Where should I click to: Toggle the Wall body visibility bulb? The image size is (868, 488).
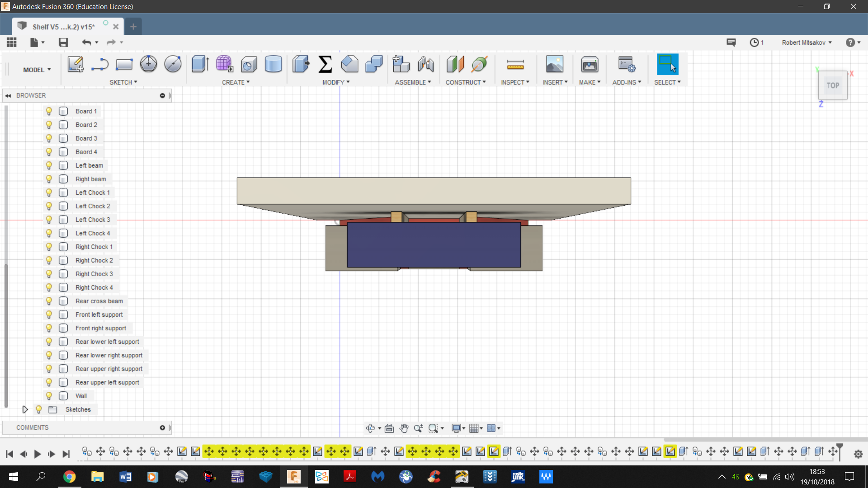(49, 396)
